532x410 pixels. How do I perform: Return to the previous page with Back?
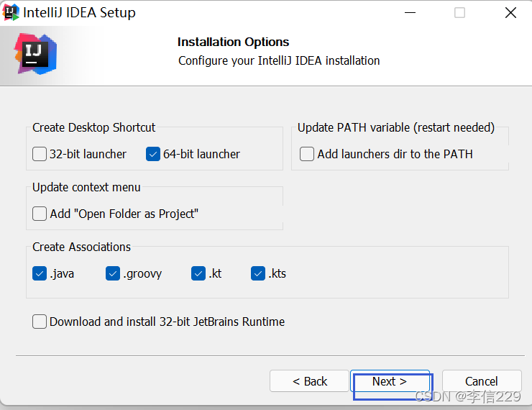tap(309, 381)
